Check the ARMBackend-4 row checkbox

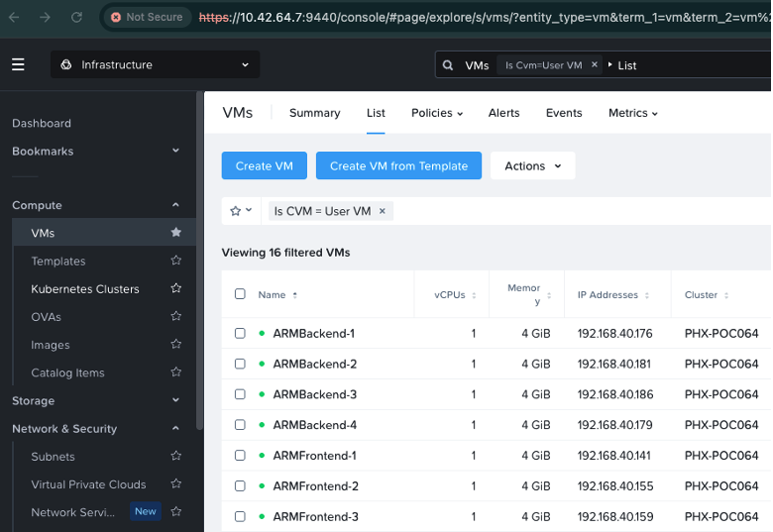pos(240,425)
